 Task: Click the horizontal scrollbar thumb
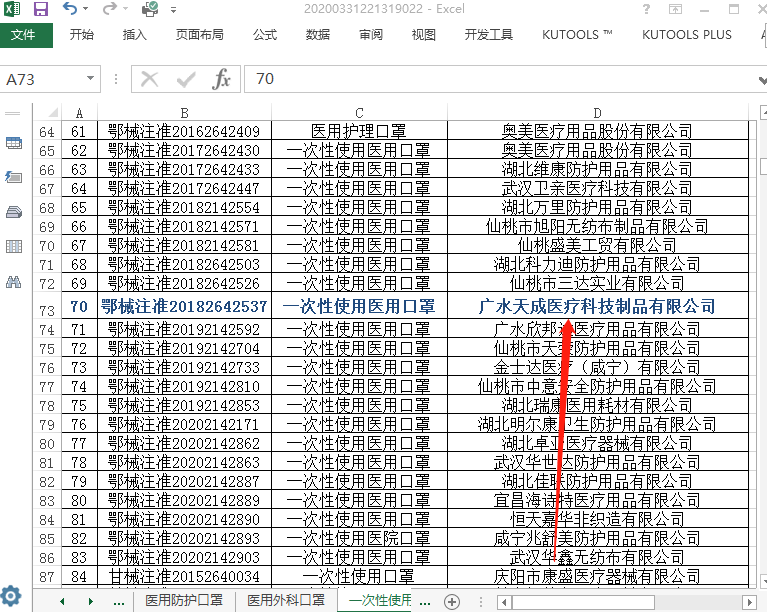583,602
